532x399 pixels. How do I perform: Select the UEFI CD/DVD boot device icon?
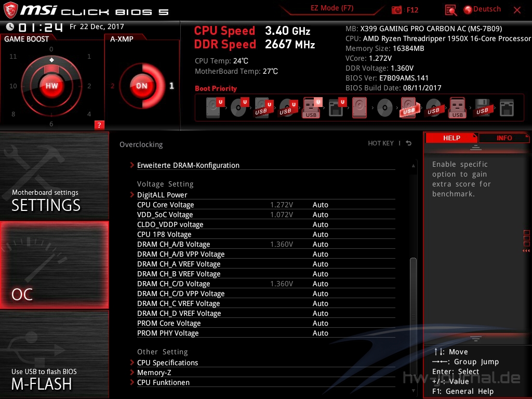(239, 108)
